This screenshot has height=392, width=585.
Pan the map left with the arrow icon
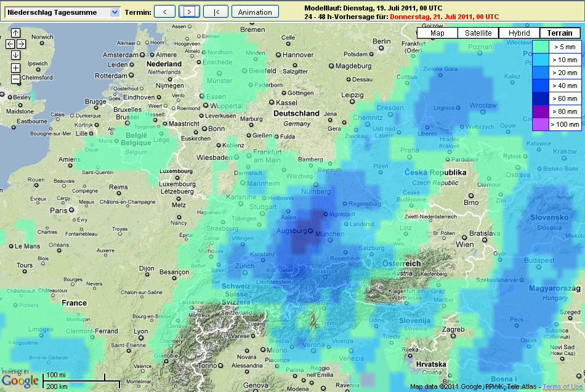[x=10, y=44]
